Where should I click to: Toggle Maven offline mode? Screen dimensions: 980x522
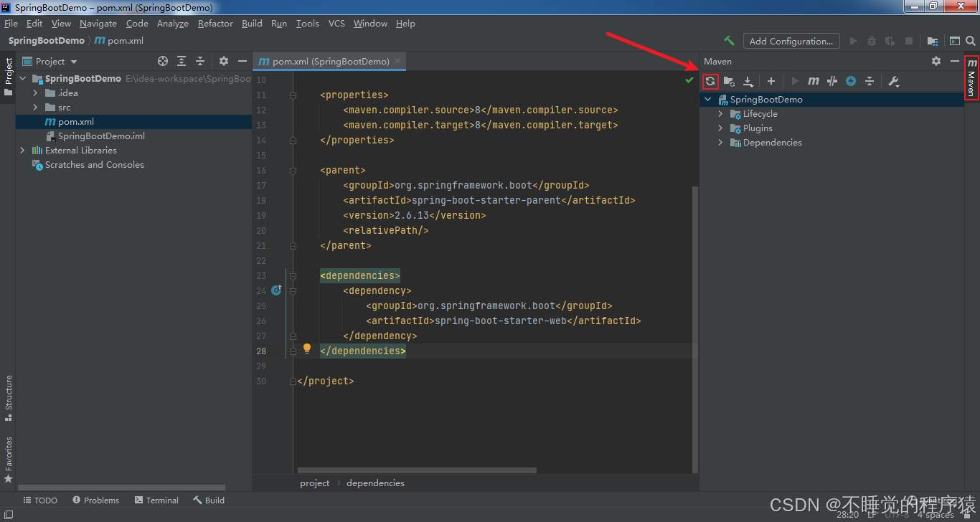[832, 81]
